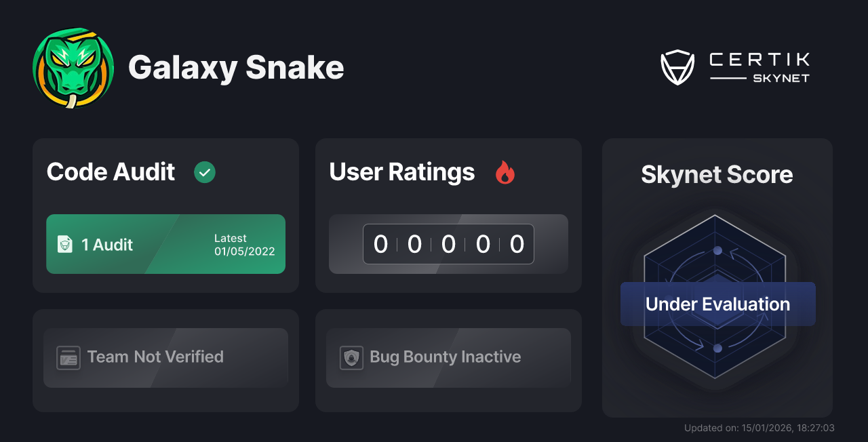
Task: Click the ID card icon next to Team Not Verified
Action: click(68, 357)
